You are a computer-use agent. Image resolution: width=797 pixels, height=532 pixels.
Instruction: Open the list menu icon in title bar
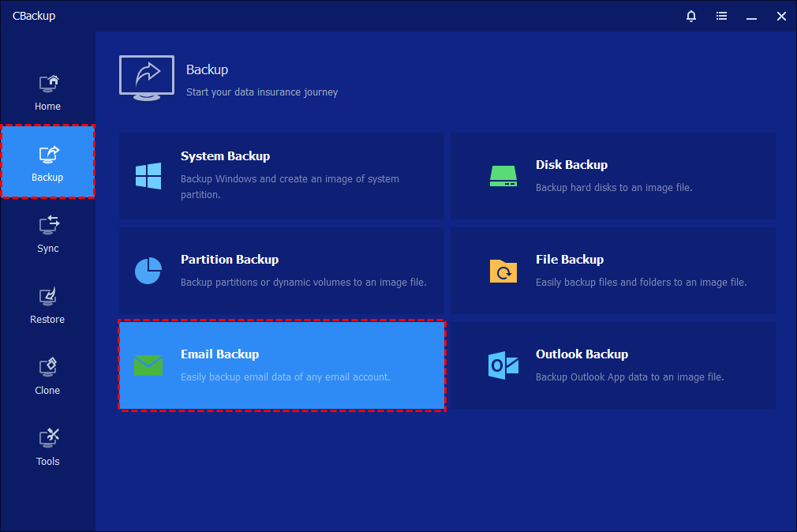721,16
